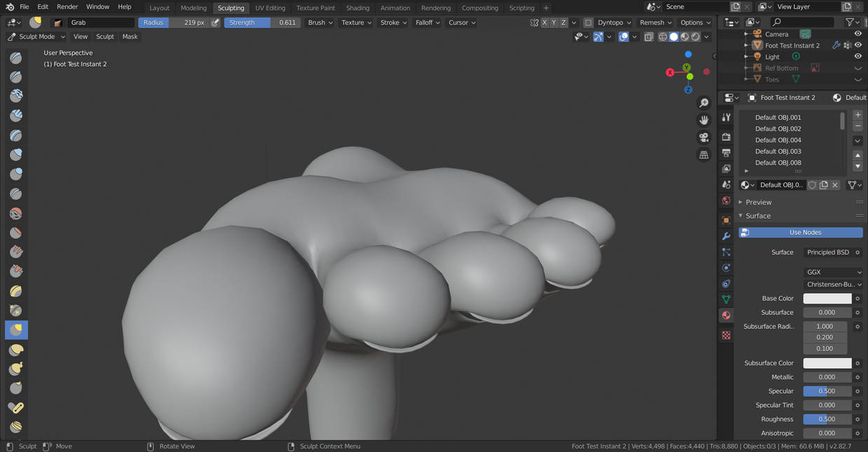This screenshot has height=452, width=868.
Task: Select the Draw Sharp brush
Action: coord(15,77)
